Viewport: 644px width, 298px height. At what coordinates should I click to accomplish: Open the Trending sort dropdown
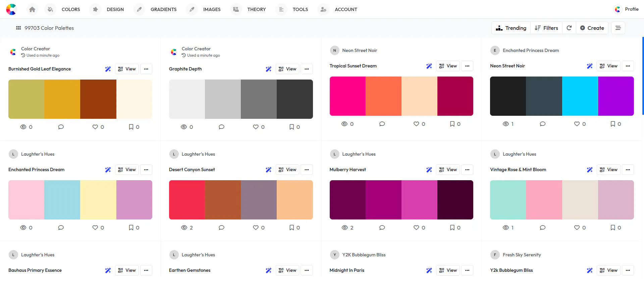point(511,28)
